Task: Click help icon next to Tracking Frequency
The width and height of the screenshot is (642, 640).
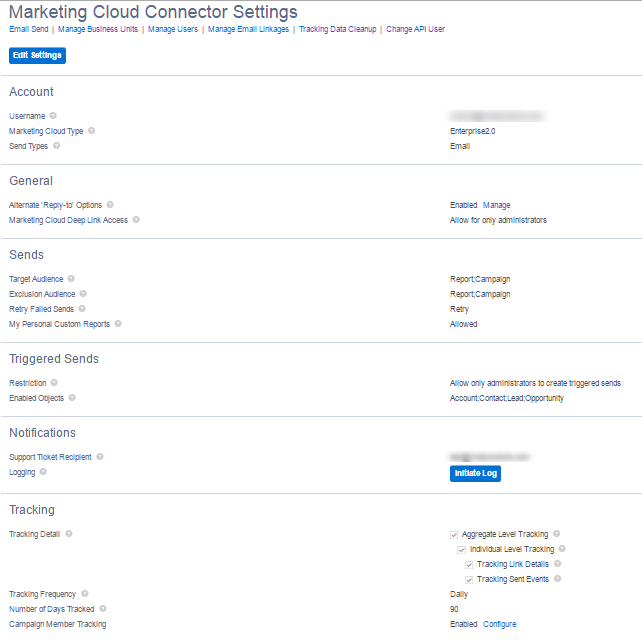Action: pos(85,594)
